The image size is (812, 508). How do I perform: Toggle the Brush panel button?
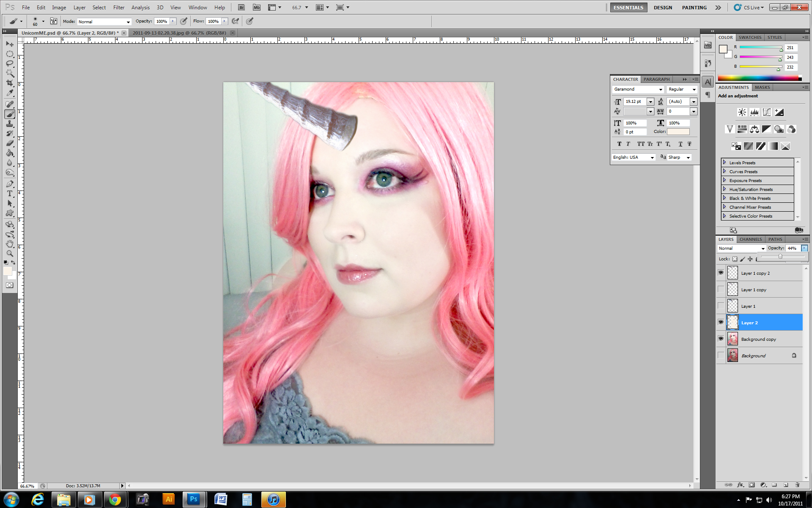54,21
